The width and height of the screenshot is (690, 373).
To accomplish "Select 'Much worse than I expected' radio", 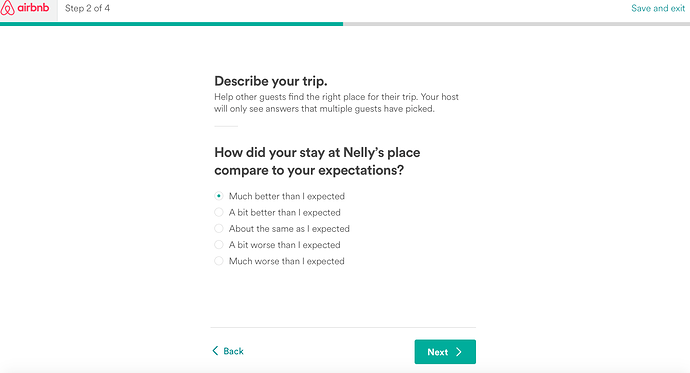I will tap(219, 261).
